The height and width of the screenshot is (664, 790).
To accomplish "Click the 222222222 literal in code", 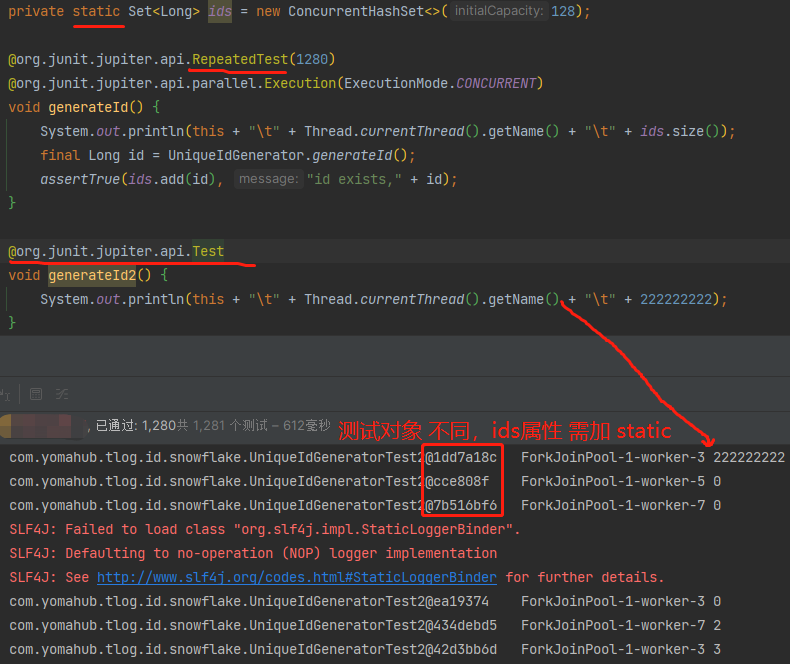I will tap(676, 300).
